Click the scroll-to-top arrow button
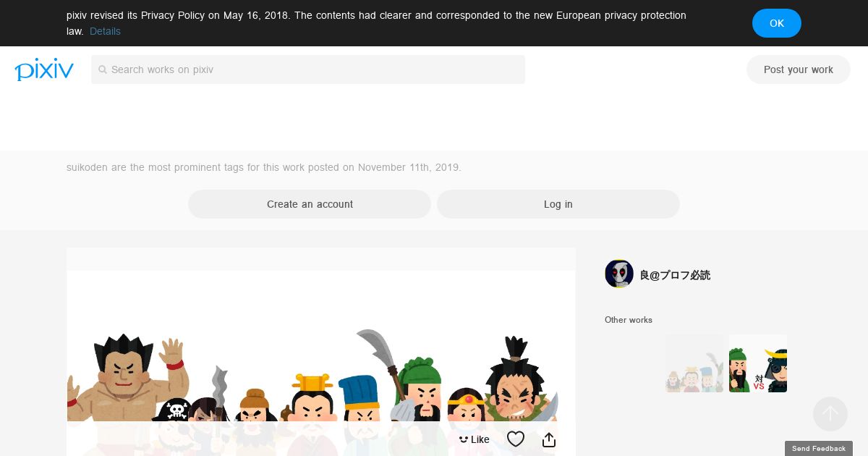The image size is (868, 456). pos(830,414)
